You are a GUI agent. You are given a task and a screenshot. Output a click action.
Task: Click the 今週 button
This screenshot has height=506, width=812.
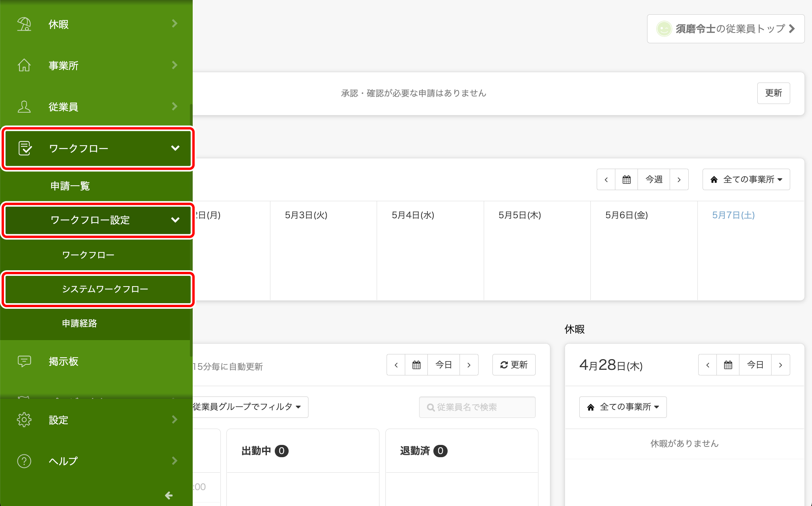point(654,179)
